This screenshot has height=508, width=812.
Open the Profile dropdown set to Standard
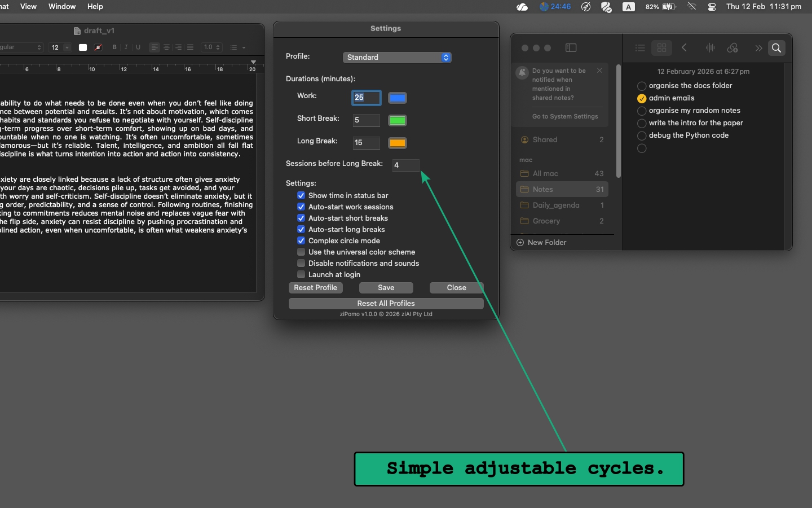point(396,58)
